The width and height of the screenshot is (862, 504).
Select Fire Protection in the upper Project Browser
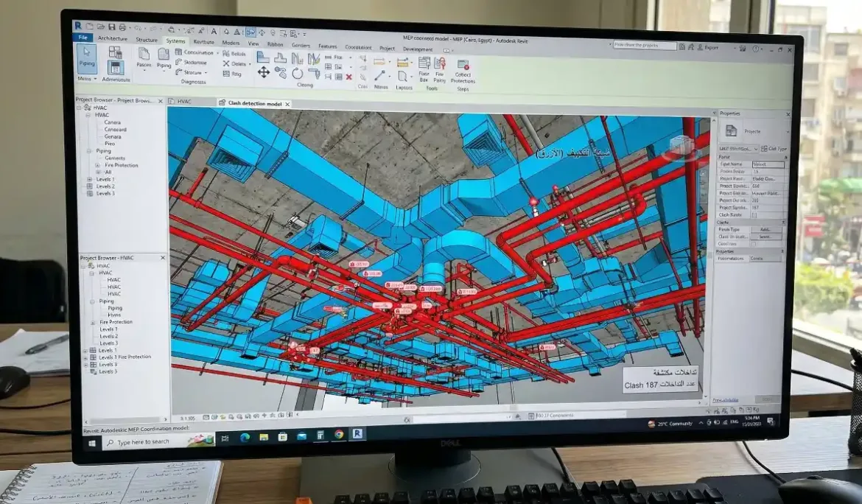click(121, 165)
